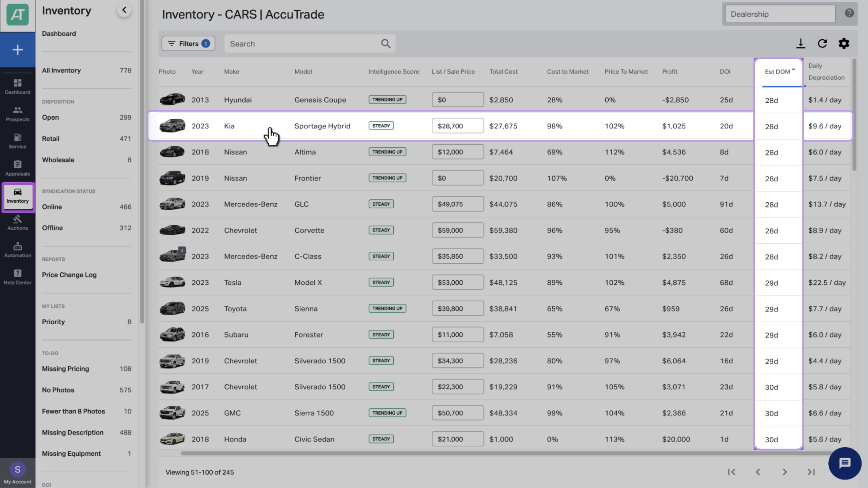Open Fewer than 8 Photos to-do
This screenshot has height=488, width=868.
[x=86, y=411]
